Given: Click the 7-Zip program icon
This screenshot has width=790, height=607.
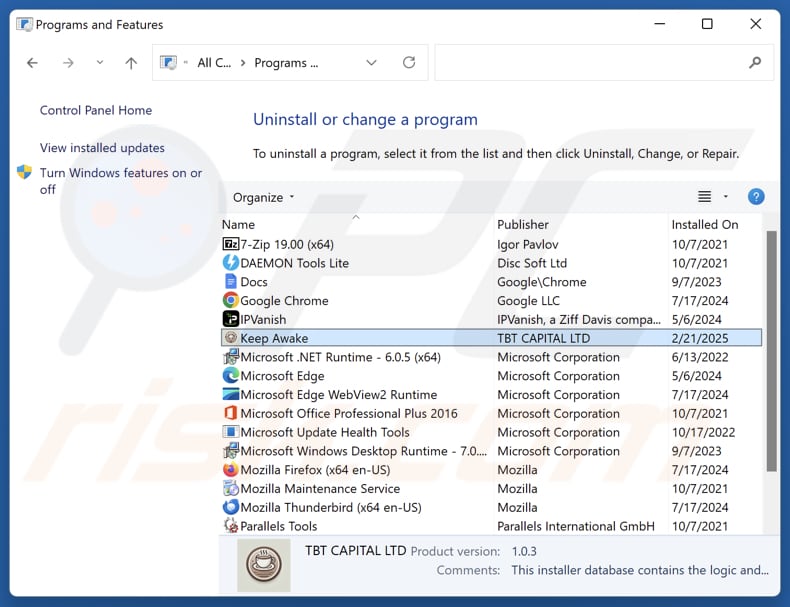Looking at the screenshot, I should pyautogui.click(x=230, y=244).
